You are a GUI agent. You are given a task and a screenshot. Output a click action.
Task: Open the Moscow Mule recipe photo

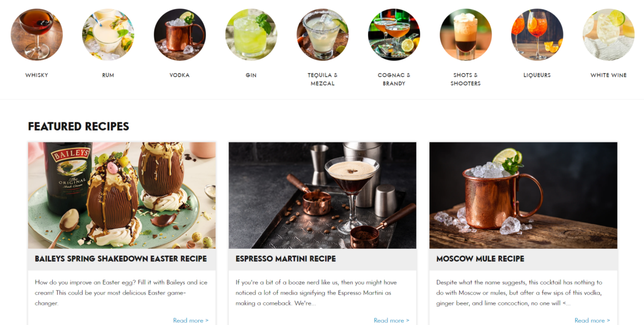523,195
